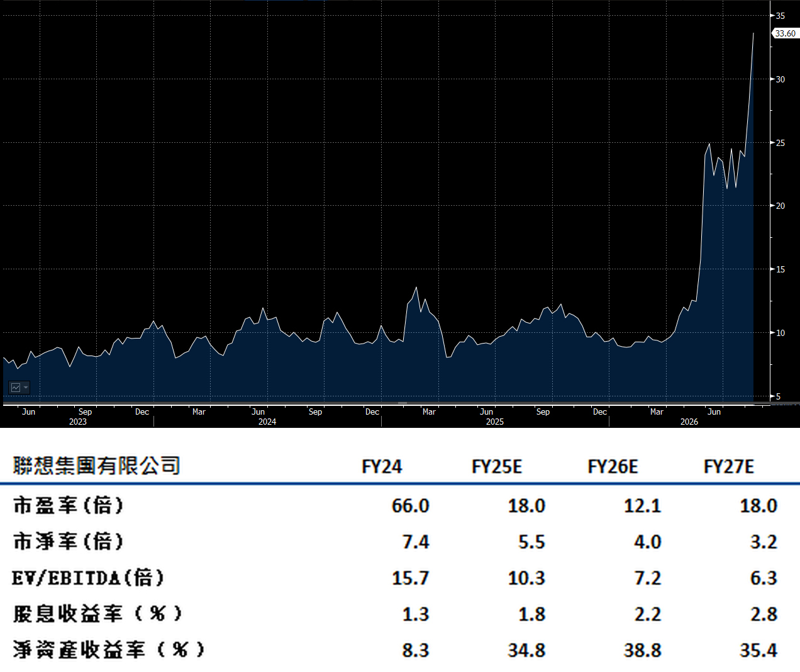Click the FY25E 市盈率 value 18.0

(x=527, y=506)
